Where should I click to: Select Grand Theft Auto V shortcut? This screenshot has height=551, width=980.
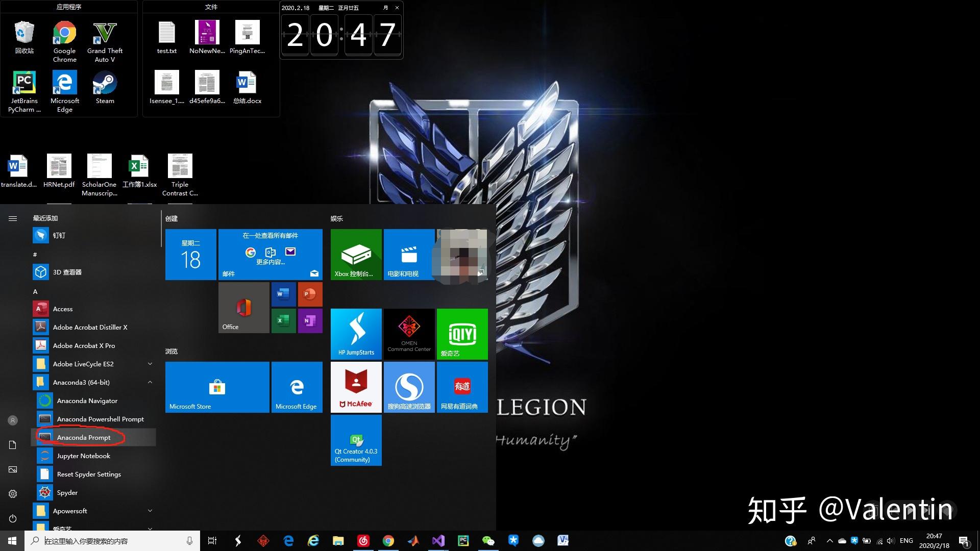(105, 42)
